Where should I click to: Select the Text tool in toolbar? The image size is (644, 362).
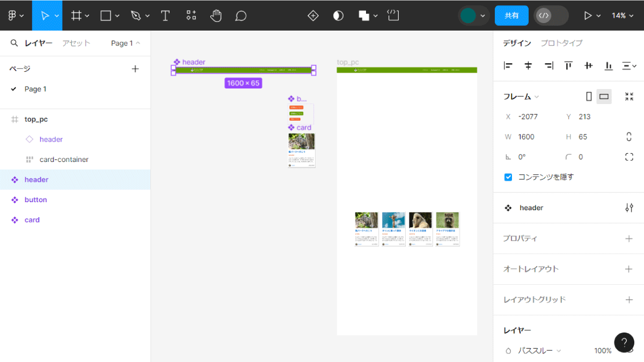click(x=165, y=16)
